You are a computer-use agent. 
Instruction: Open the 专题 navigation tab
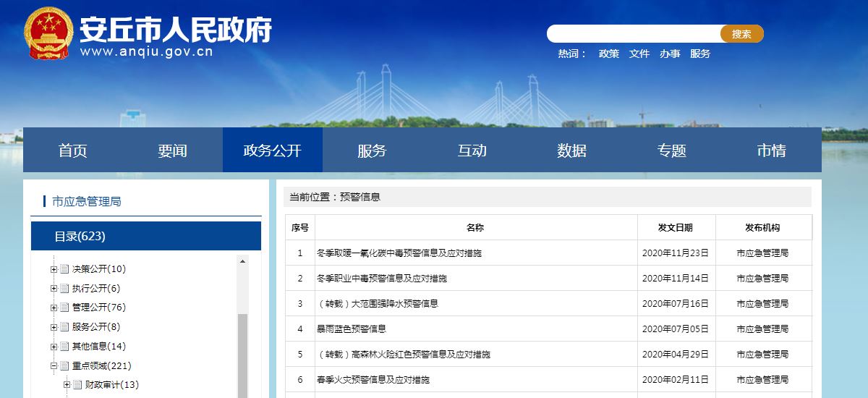point(672,151)
